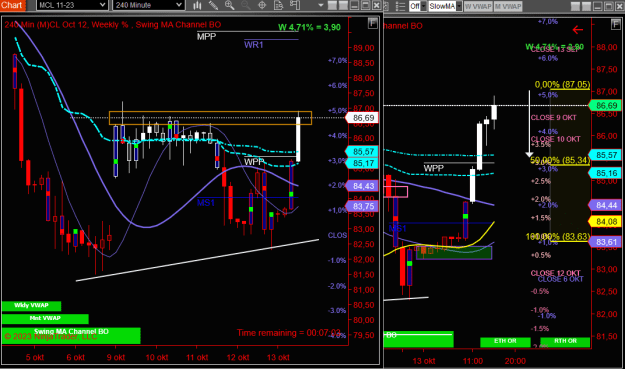
Task: Toggle the Wkly VWAP green button
Action: (31, 306)
